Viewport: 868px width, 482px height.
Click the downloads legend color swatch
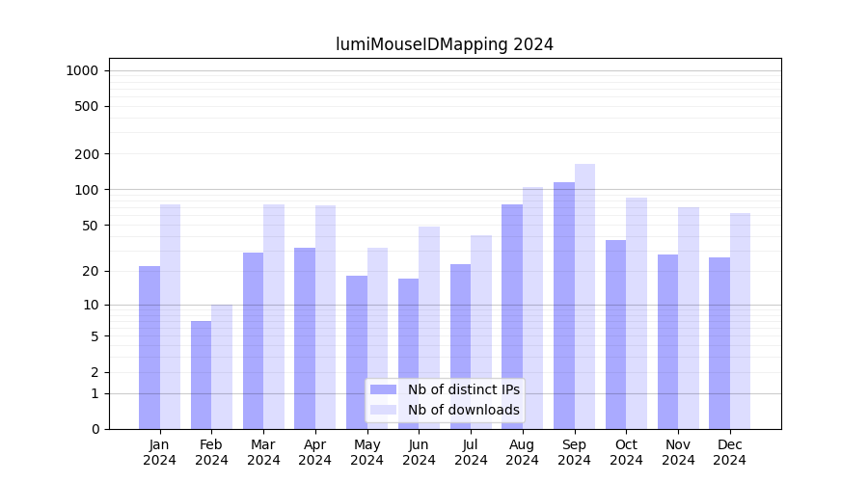(x=383, y=410)
